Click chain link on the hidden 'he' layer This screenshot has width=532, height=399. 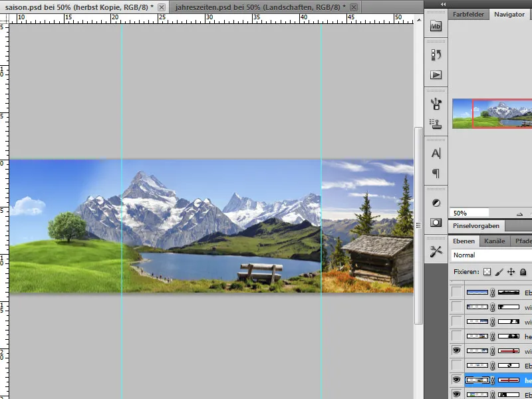coord(493,336)
